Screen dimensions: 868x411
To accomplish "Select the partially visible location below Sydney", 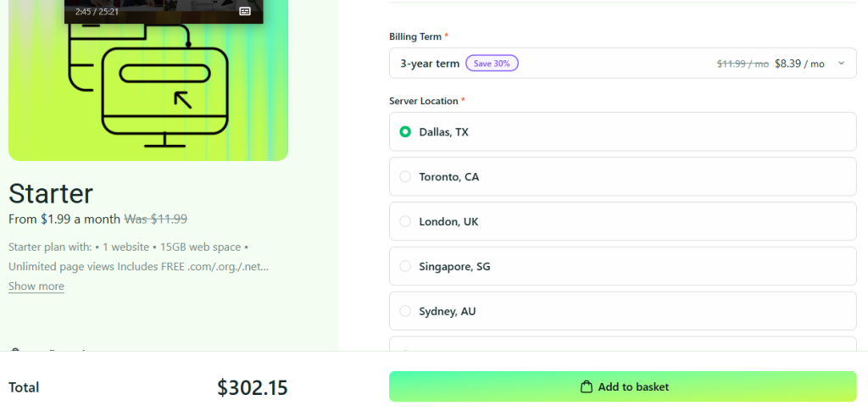I will (x=623, y=343).
